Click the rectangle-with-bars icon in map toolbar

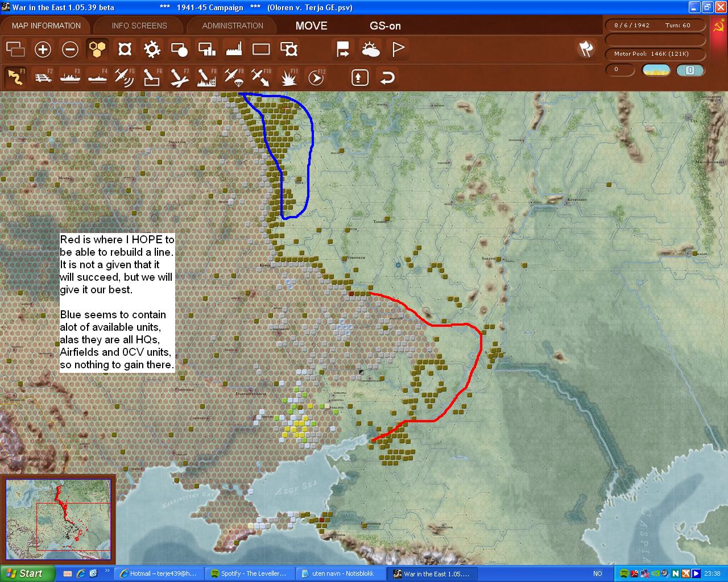click(206, 49)
